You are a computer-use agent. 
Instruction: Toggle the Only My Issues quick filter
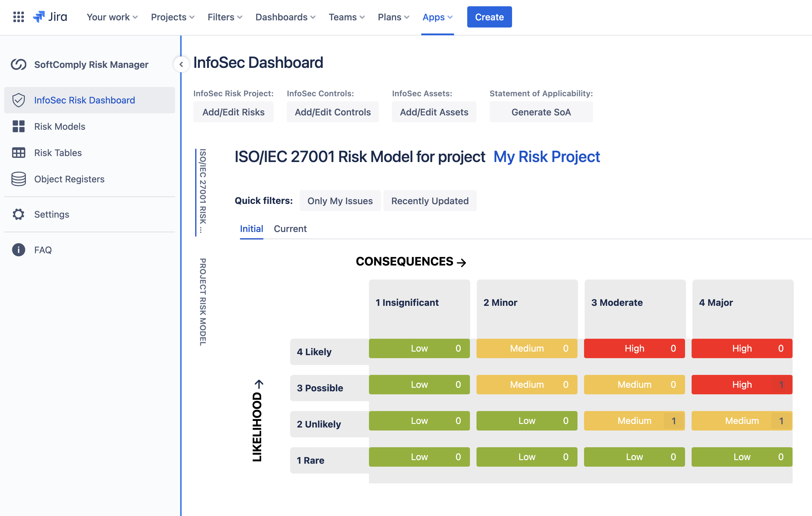pyautogui.click(x=340, y=201)
